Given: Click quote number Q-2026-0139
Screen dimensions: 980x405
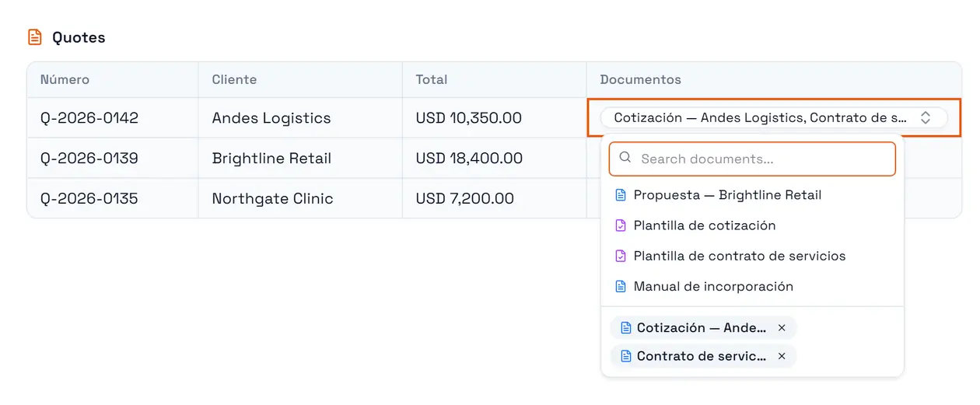Looking at the screenshot, I should 89,159.
